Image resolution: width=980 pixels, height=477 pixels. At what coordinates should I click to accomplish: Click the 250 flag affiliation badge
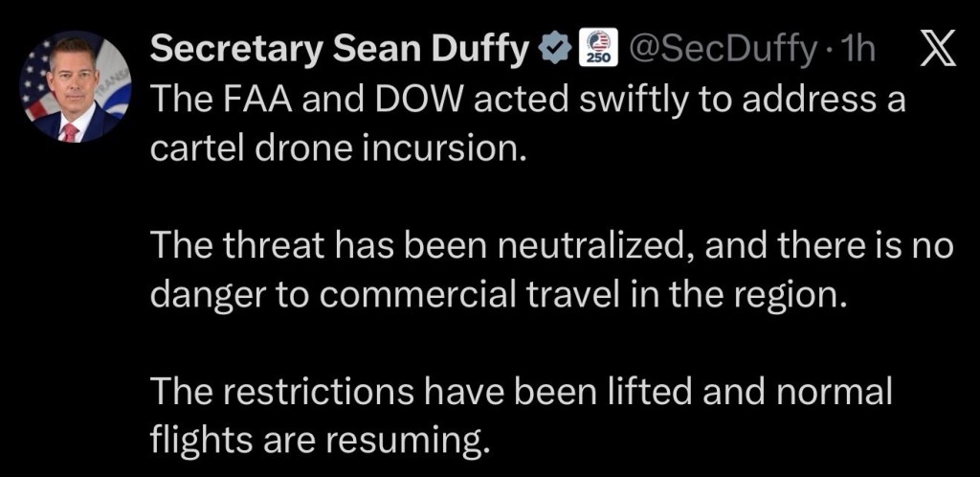pyautogui.click(x=600, y=50)
